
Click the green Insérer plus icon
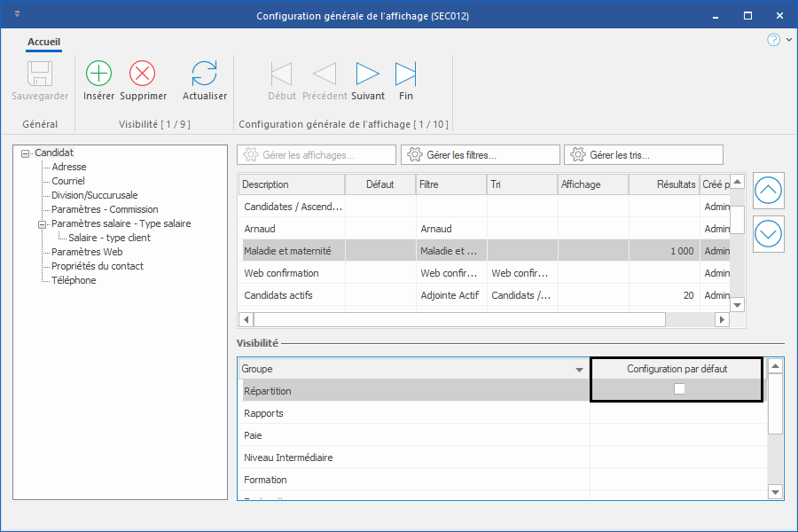pos(98,73)
